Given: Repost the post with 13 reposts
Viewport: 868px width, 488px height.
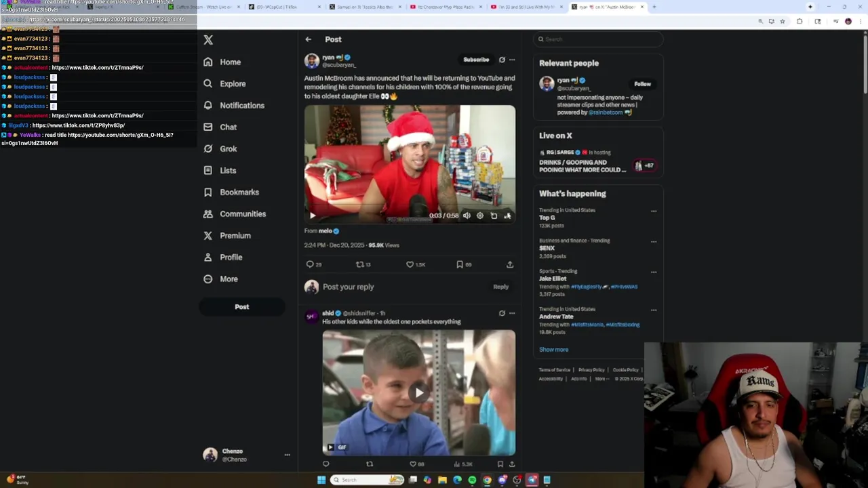Looking at the screenshot, I should click(x=363, y=264).
